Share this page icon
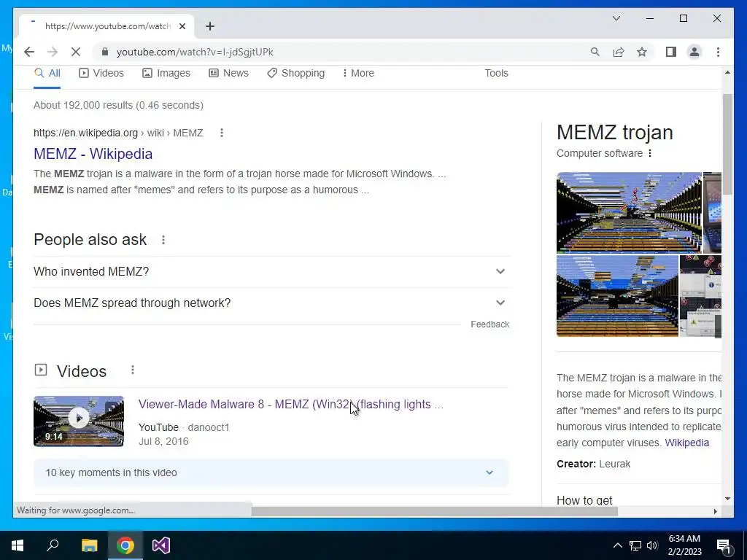This screenshot has width=747, height=560. 619,52
